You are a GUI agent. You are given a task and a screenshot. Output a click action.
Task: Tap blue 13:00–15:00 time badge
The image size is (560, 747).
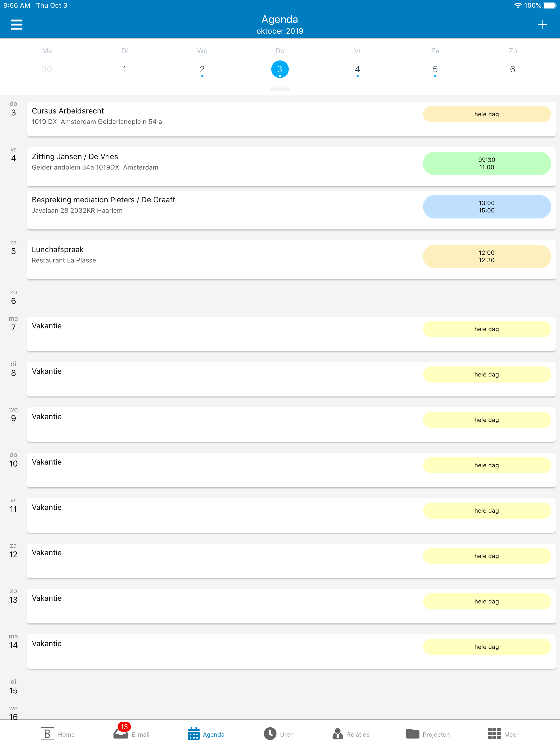tap(486, 207)
